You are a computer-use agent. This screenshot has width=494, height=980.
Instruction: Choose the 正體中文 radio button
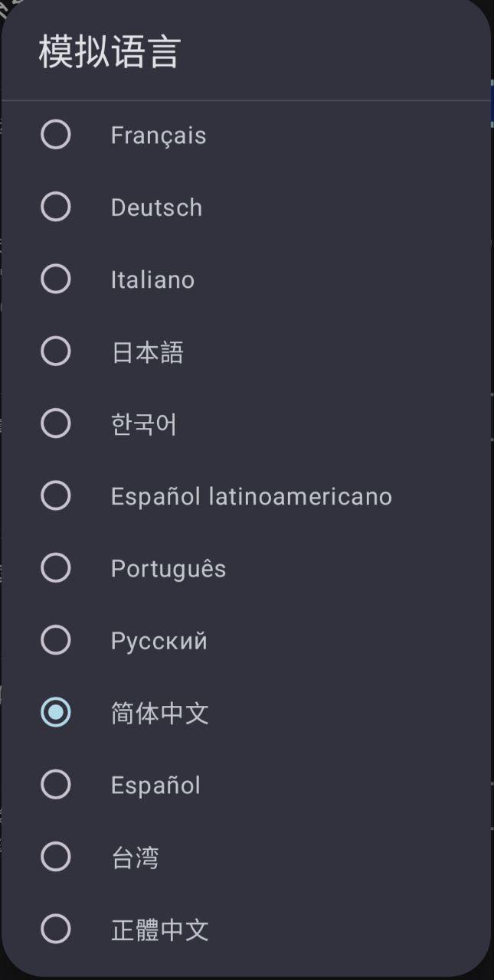coord(56,929)
